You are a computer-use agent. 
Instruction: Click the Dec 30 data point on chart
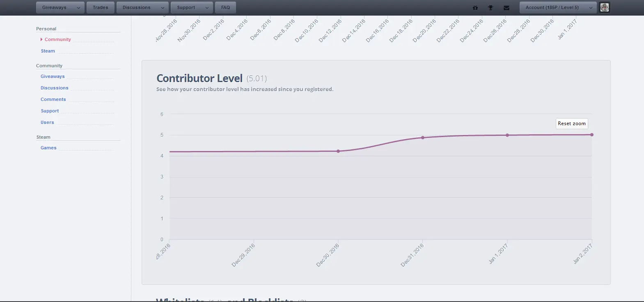338,151
